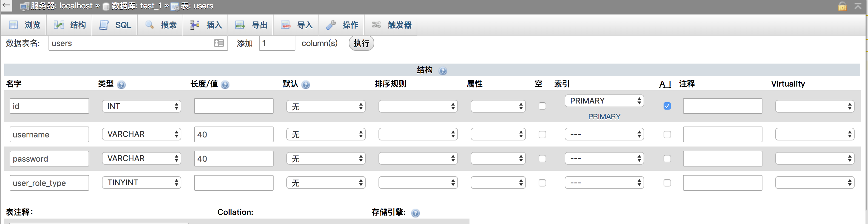Click the 执行 button

click(361, 43)
